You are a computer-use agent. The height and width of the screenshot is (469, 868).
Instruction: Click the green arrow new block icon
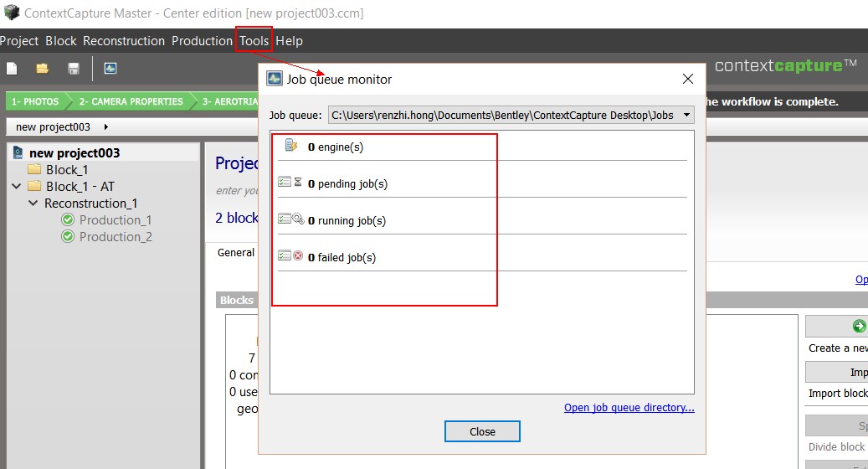pos(859,326)
